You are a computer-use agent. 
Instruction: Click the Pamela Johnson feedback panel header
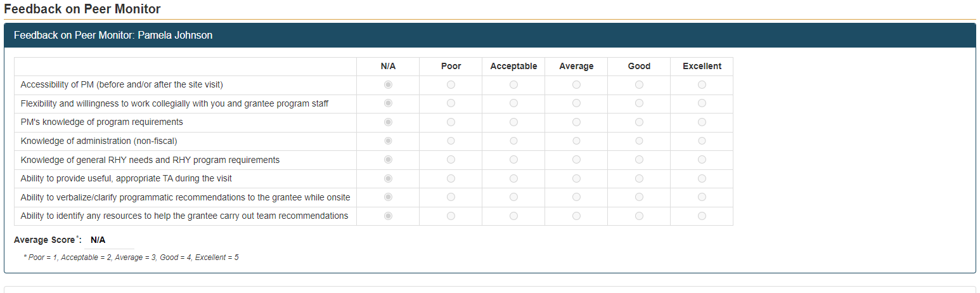[x=113, y=36]
